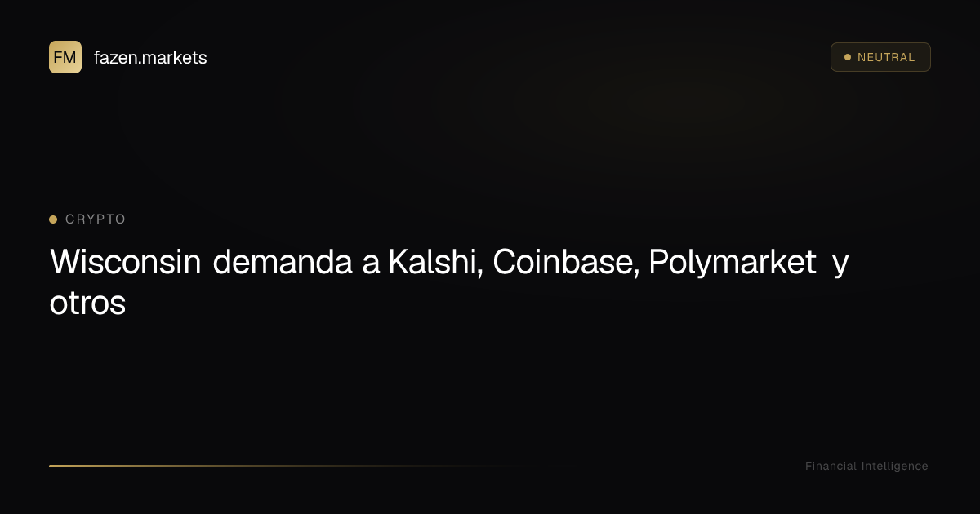Click the gold bullet dot beside CRYPTO

coord(53,219)
